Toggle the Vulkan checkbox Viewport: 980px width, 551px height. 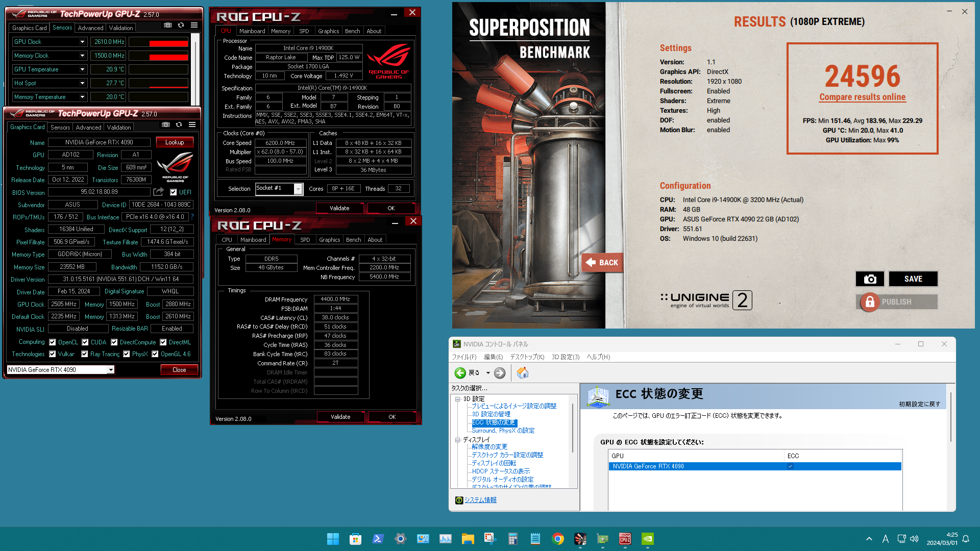52,354
